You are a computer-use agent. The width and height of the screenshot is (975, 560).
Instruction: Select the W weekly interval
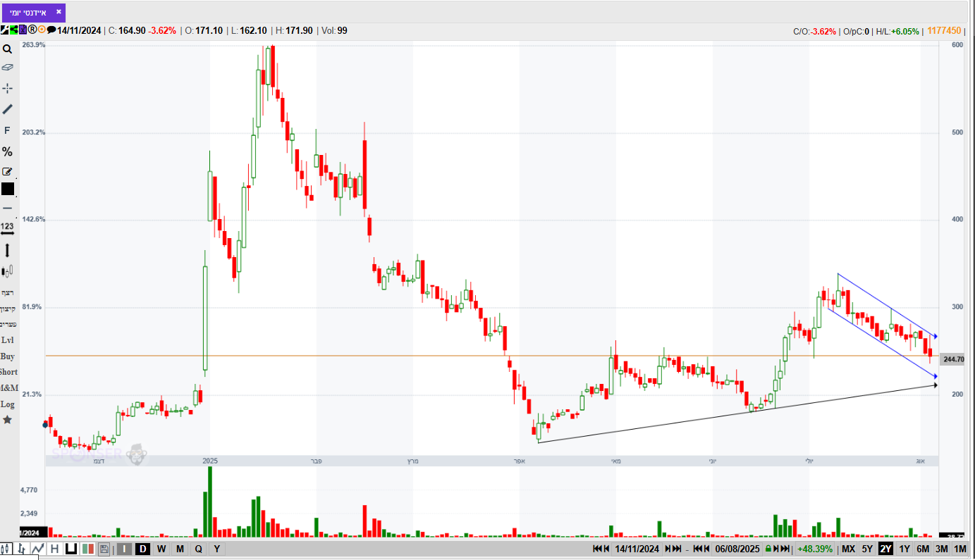[x=161, y=549]
